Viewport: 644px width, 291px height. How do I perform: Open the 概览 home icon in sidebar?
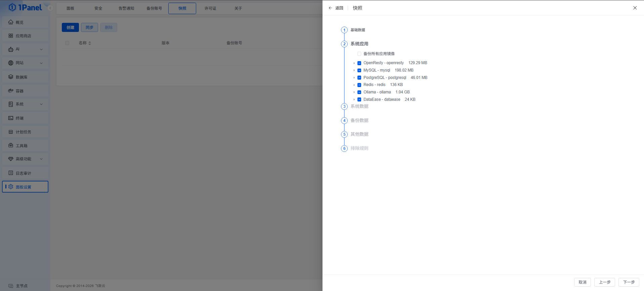[11, 22]
